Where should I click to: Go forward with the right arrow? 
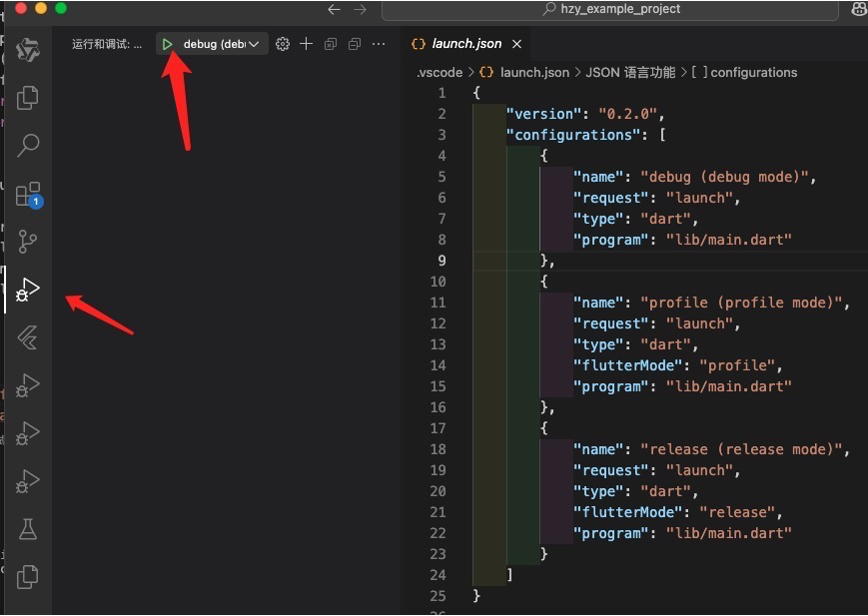361,9
